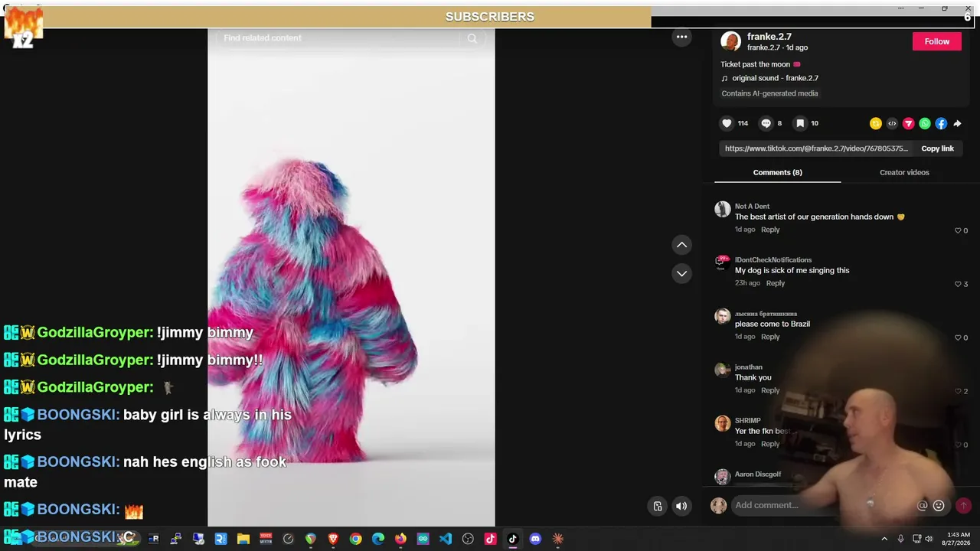Like the 'please come to Brazil' comment
980x551 pixels.
[x=958, y=337]
